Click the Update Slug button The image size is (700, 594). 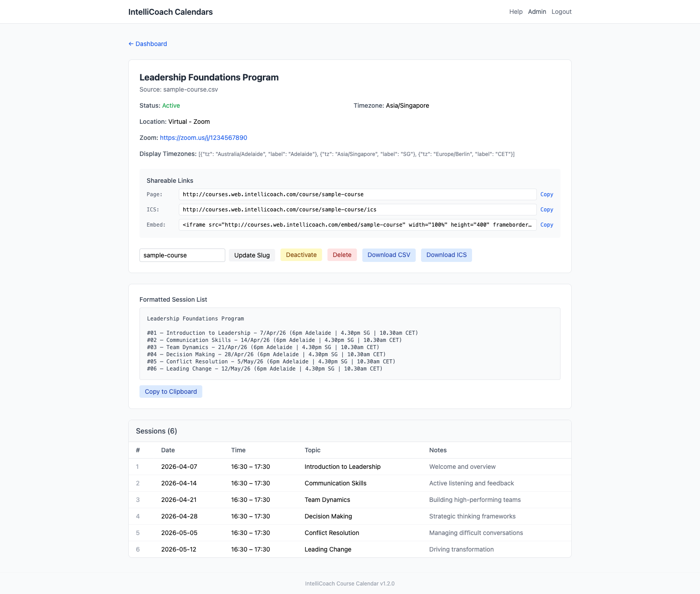[x=252, y=255]
